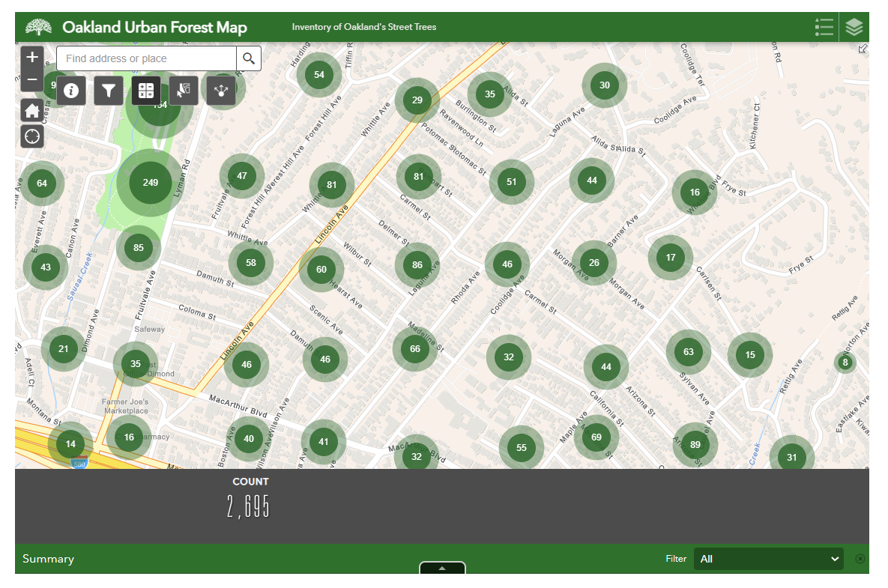Click the cluster labeled 30
Image resolution: width=888 pixels, height=588 pixels.
(x=605, y=85)
